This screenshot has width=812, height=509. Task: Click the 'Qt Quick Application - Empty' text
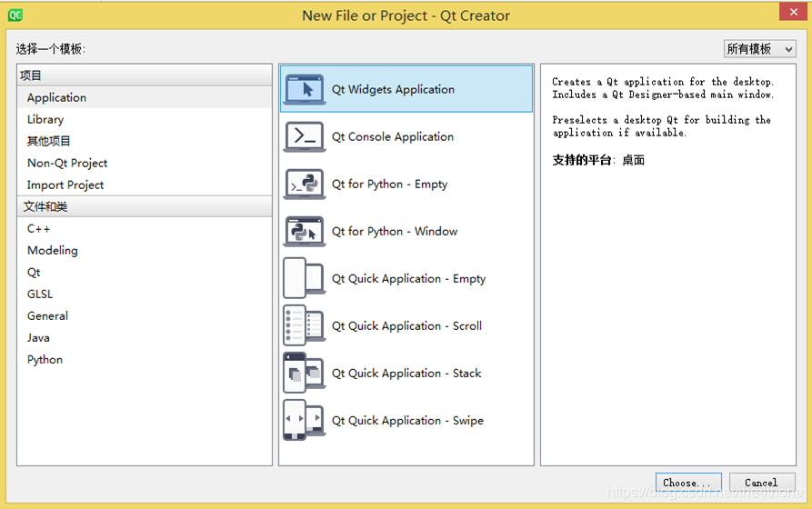point(408,278)
